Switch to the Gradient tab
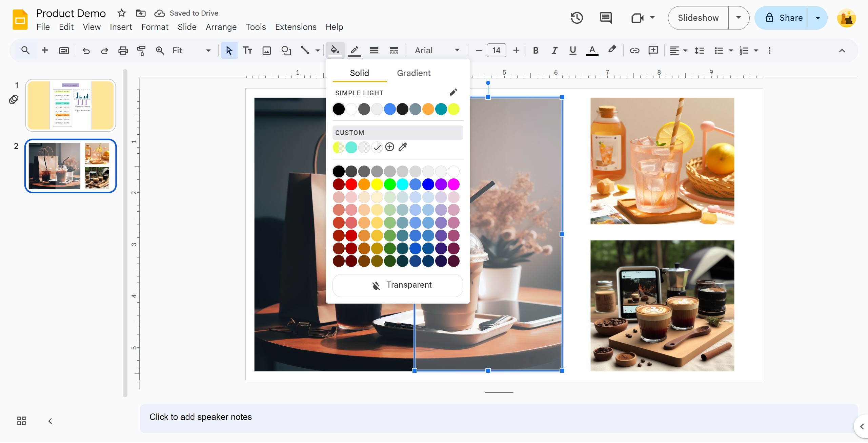 point(413,73)
